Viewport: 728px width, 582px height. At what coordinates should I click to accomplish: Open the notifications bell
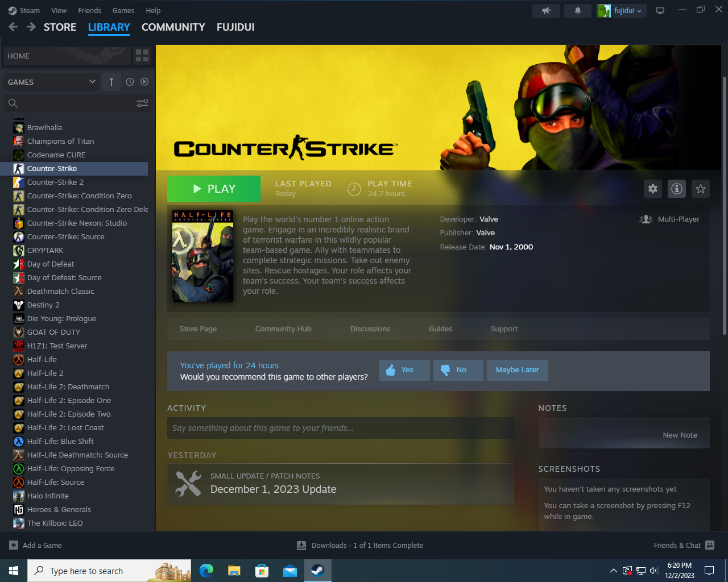click(x=577, y=11)
